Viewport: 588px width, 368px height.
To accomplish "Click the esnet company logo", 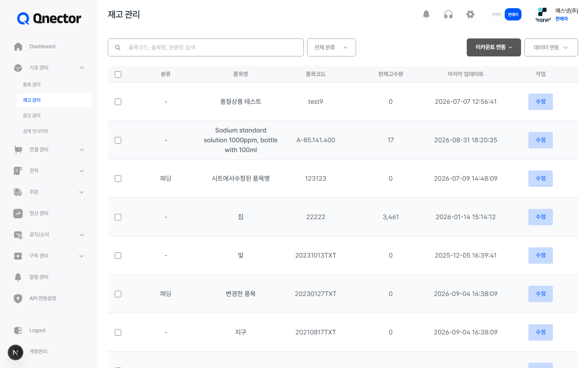I will click(x=543, y=15).
